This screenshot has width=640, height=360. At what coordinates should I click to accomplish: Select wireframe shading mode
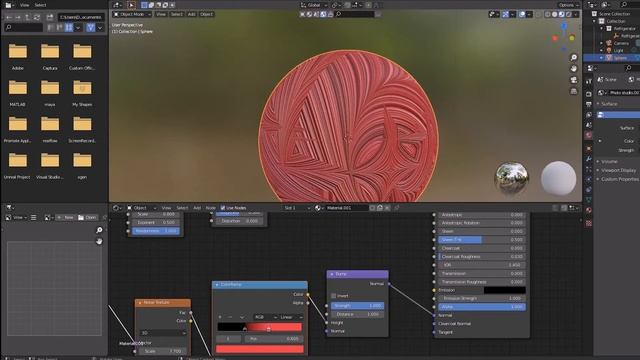(x=547, y=14)
